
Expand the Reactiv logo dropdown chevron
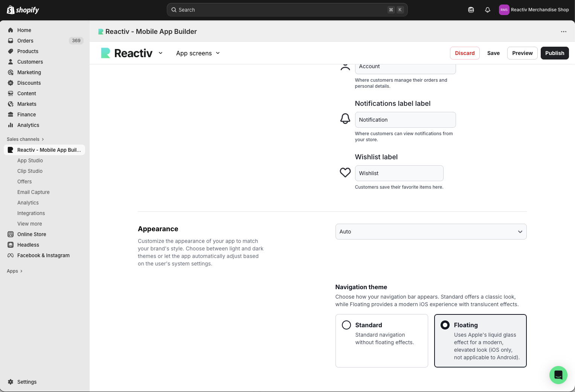click(x=160, y=53)
